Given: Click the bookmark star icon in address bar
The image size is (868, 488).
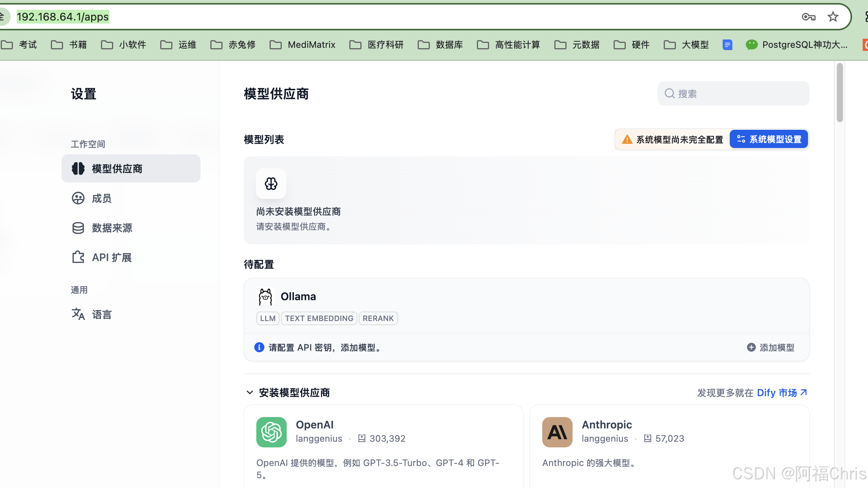Looking at the screenshot, I should pos(833,17).
